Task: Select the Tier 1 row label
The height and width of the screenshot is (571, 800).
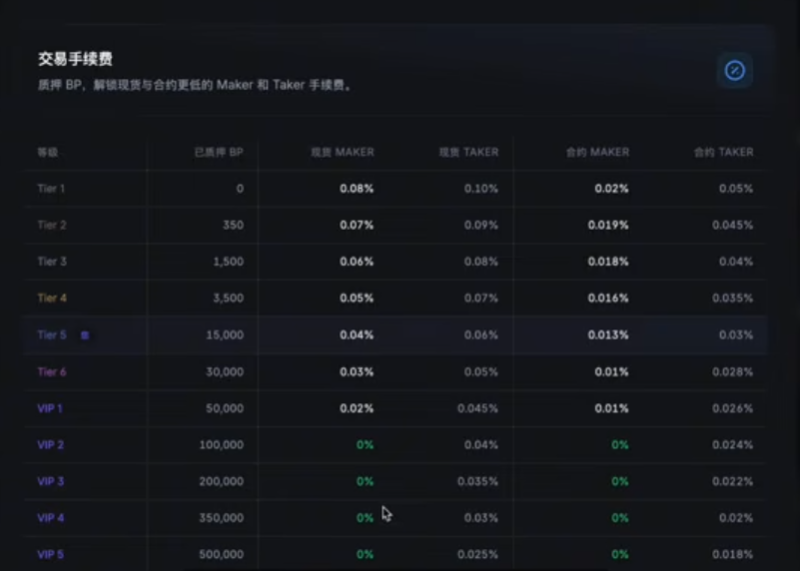Action: tap(51, 188)
